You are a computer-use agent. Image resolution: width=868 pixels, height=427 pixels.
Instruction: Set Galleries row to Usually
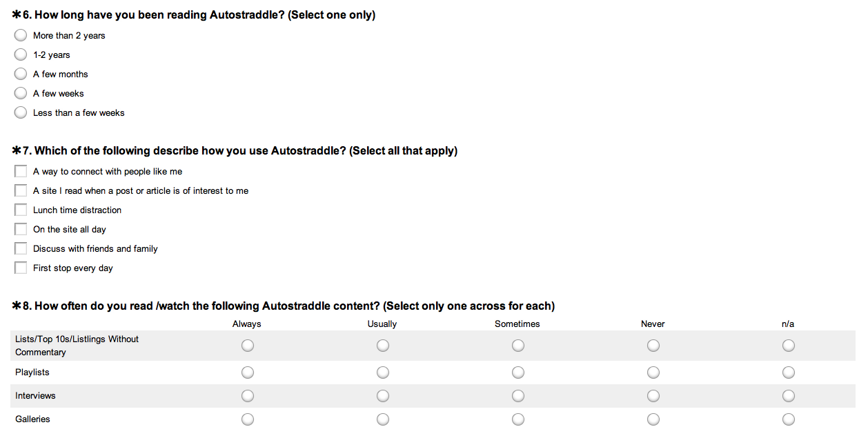383,419
